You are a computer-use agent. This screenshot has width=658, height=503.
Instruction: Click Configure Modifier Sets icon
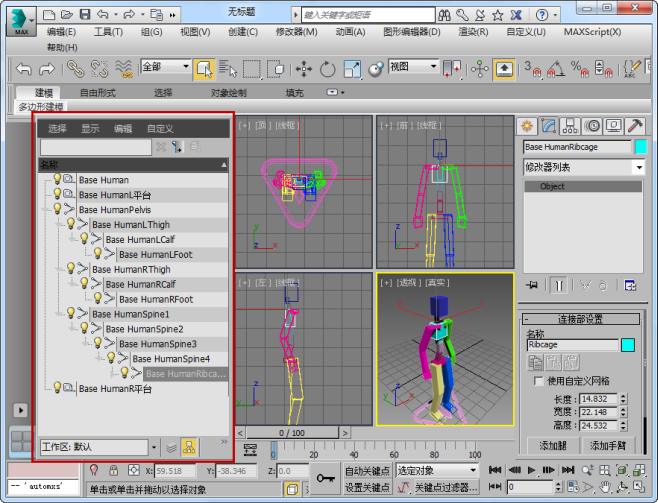click(630, 286)
